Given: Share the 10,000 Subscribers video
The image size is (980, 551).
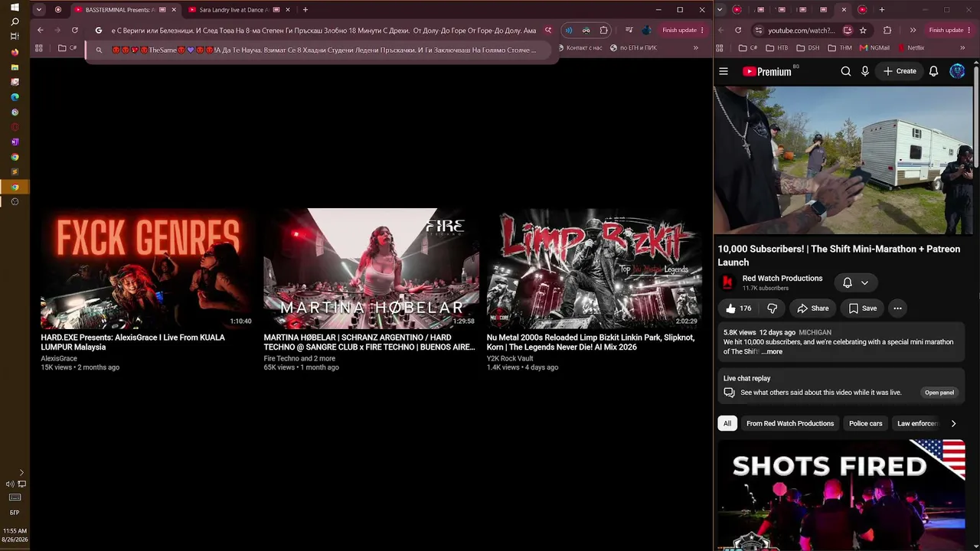Looking at the screenshot, I should pos(812,308).
